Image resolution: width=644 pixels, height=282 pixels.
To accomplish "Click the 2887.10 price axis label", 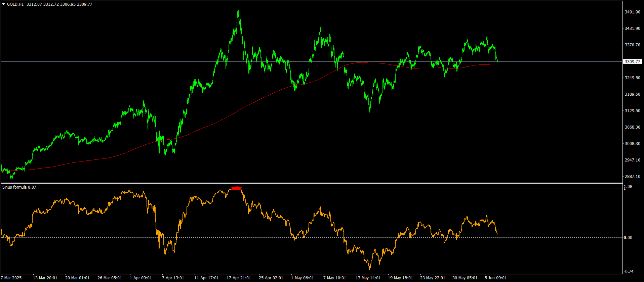I will [632, 177].
